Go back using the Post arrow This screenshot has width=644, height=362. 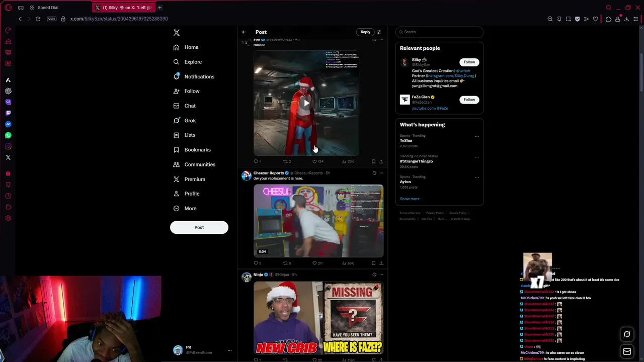click(x=244, y=32)
